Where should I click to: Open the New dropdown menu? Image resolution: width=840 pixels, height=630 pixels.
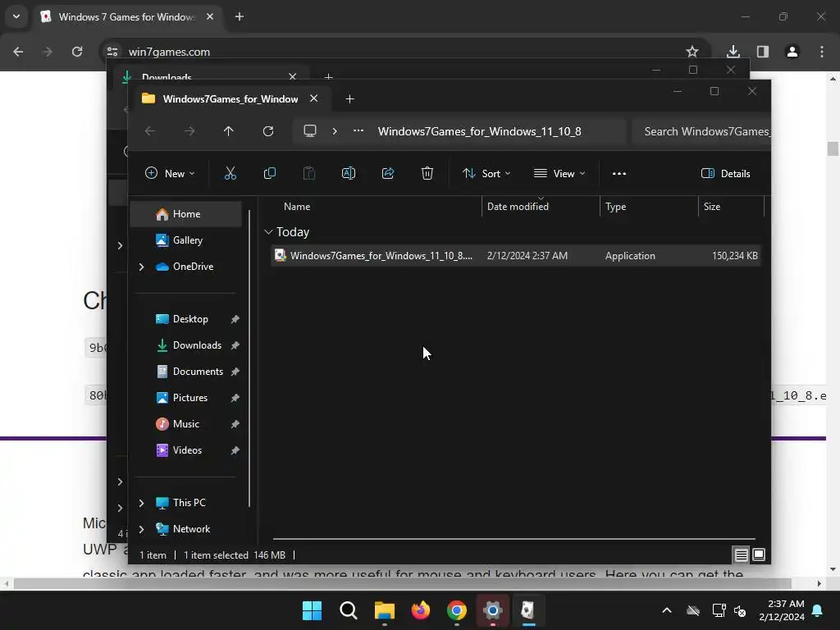170,174
